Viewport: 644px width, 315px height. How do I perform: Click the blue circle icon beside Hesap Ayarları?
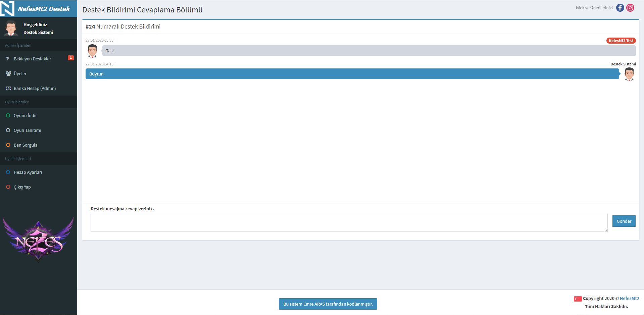coord(8,172)
